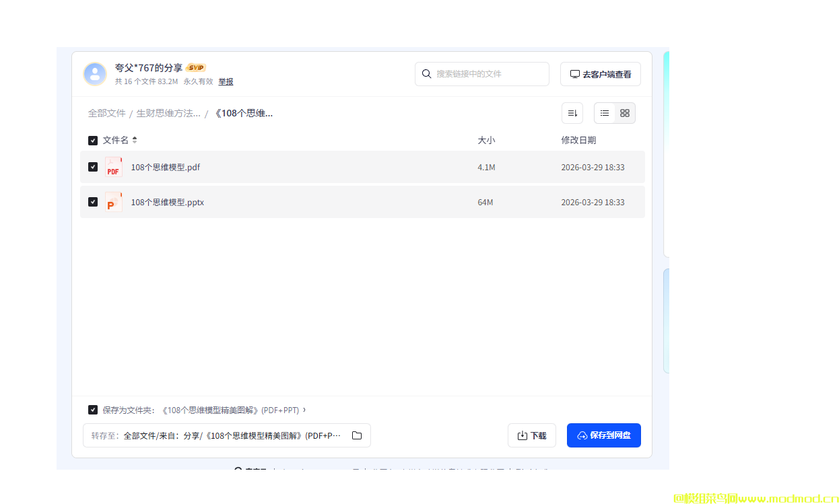The width and height of the screenshot is (839, 504).
Task: Expand the save folder name chevron
Action: coord(304,409)
